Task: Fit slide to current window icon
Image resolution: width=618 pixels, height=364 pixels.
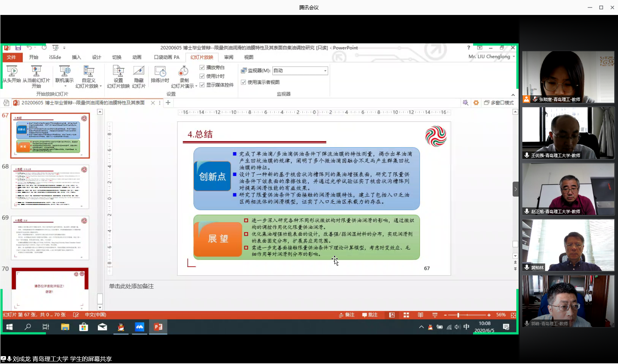Action: (513, 315)
